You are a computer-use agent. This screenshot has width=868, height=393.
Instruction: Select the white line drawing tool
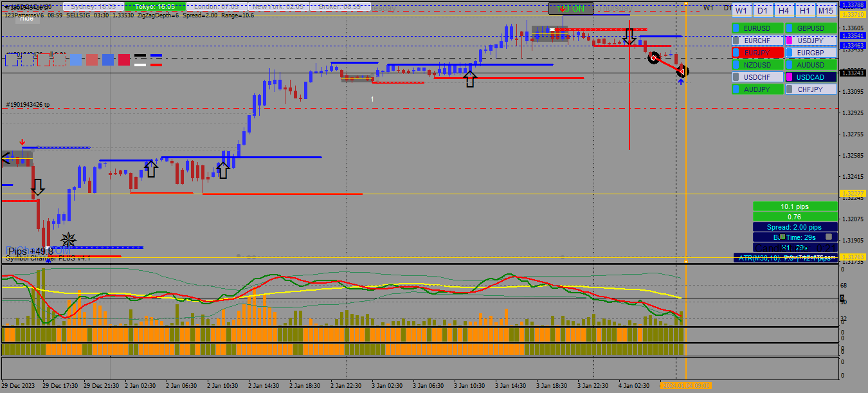point(140,64)
